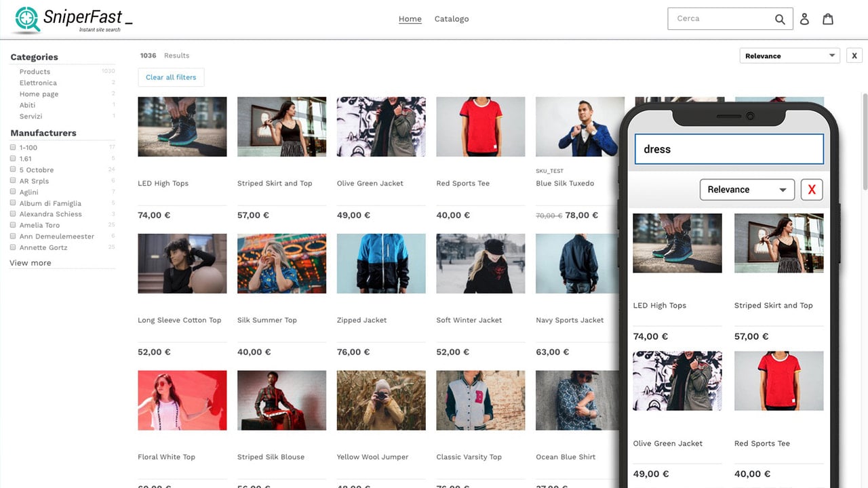Select the Home page category
Screen dimensions: 868x488
coord(39,94)
